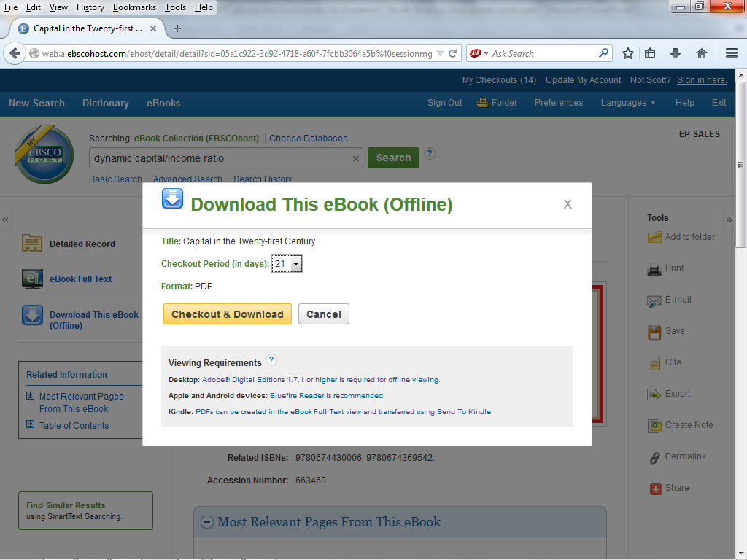The width and height of the screenshot is (747, 560).
Task: Click Update My Account link
Action: click(583, 80)
